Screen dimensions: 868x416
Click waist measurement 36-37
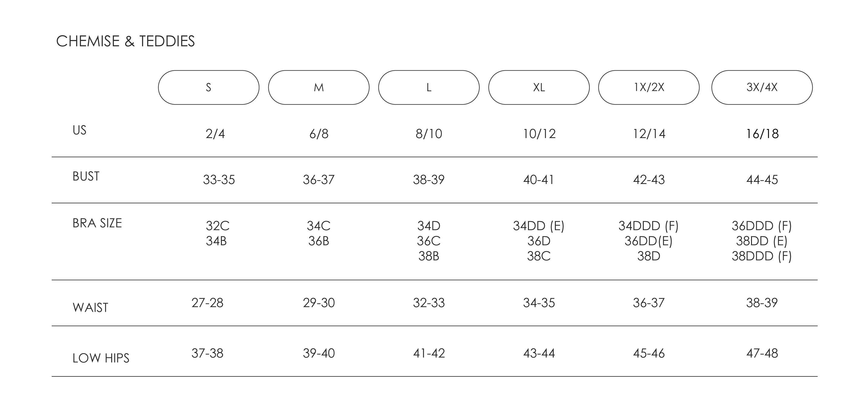[x=649, y=302]
